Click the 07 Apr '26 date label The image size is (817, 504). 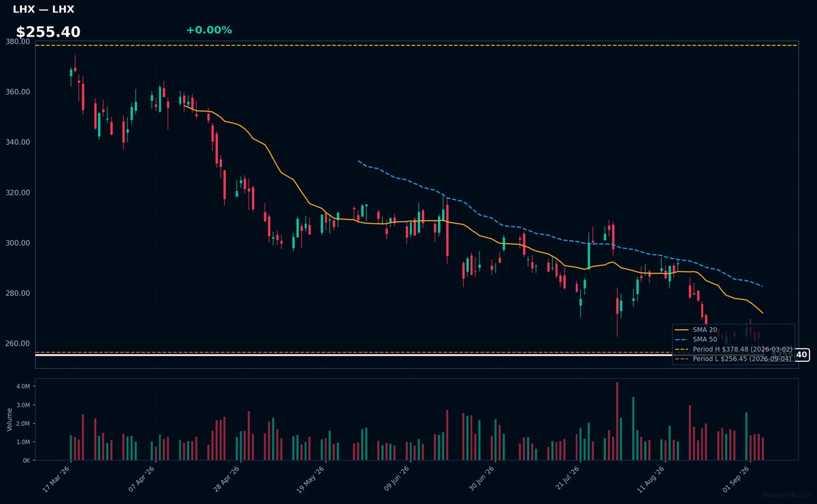tap(141, 478)
